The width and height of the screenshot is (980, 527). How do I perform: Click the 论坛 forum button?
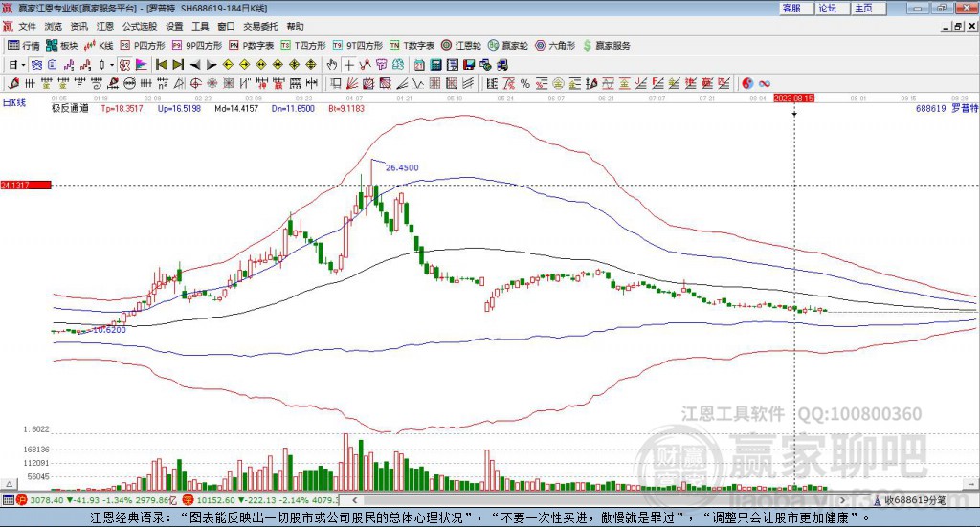[x=832, y=8]
